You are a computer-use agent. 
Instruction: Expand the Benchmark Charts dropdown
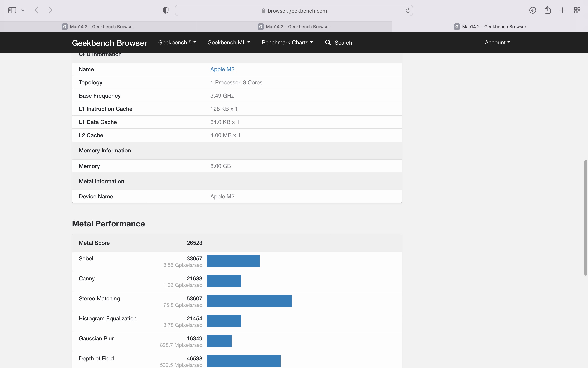[x=287, y=43]
